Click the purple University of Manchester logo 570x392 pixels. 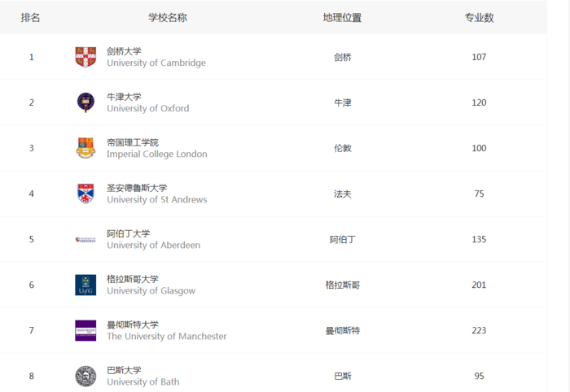(x=85, y=331)
